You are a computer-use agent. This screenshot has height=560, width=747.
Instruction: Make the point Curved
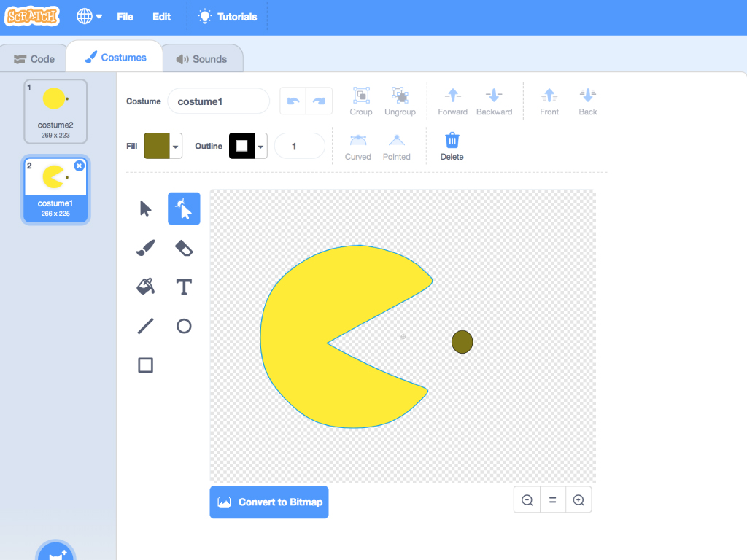[x=357, y=147]
